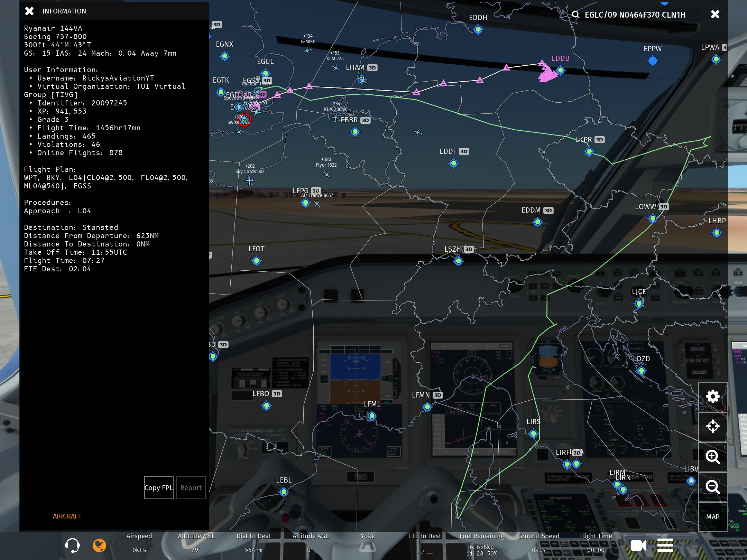Zoom in on the map
747x560 pixels.
pyautogui.click(x=712, y=457)
